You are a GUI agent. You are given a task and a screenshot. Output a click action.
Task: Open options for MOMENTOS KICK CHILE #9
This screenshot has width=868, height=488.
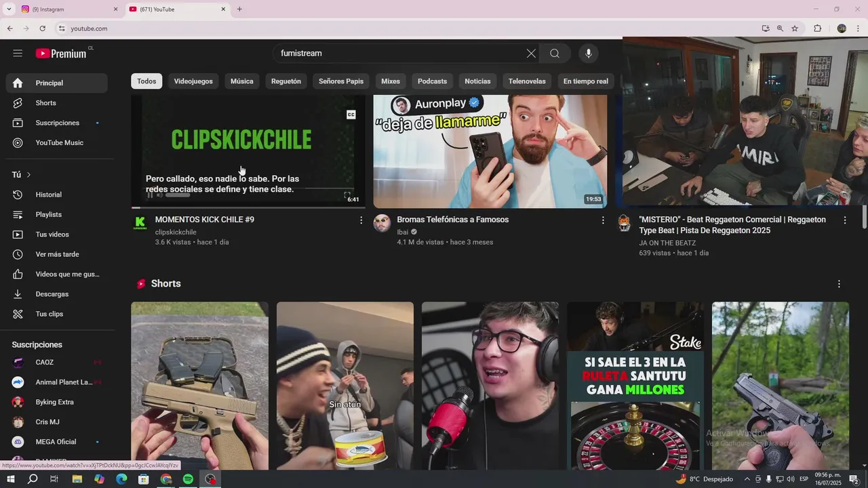tap(361, 220)
